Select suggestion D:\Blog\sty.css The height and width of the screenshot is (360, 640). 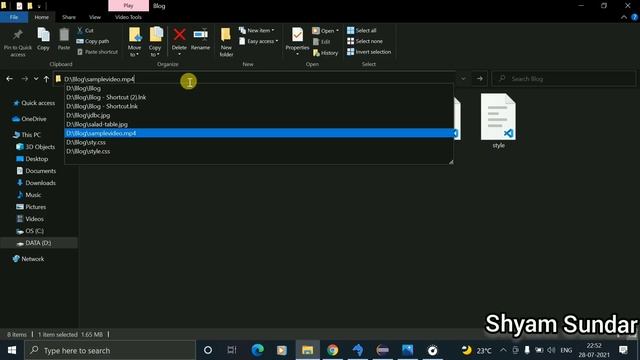259,142
